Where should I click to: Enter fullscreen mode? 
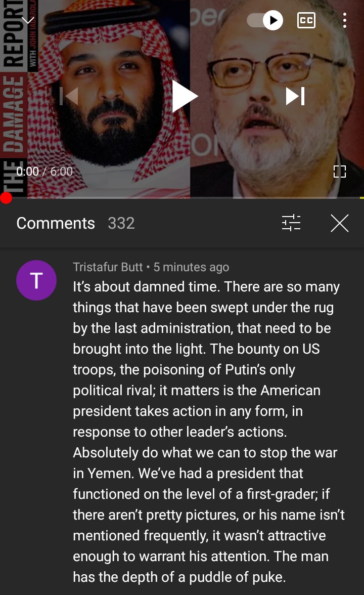[339, 172]
